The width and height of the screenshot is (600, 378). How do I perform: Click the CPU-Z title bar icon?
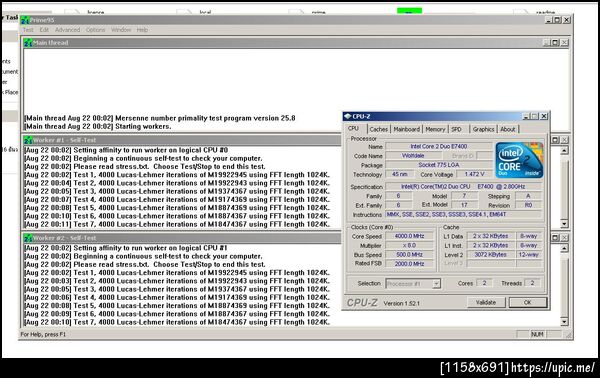pos(348,116)
